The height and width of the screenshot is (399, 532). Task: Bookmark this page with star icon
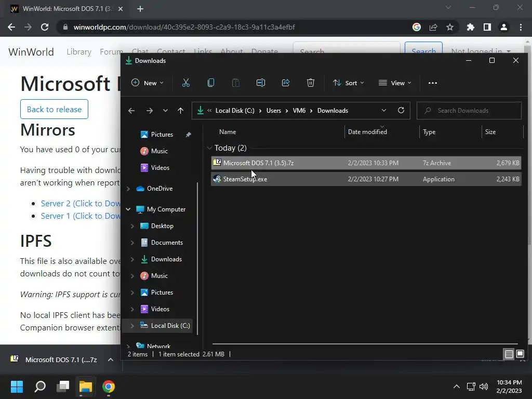[x=450, y=27]
